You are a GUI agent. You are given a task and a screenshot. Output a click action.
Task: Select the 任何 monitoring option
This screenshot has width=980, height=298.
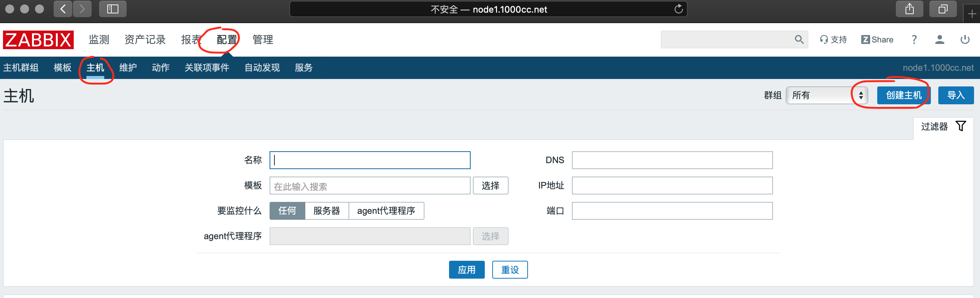click(x=287, y=210)
